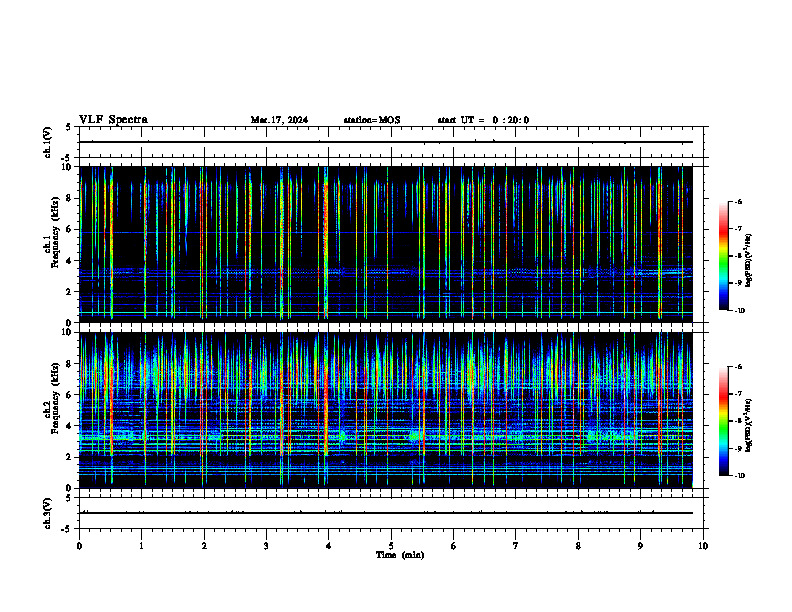Click the ch.1 color bar "-6" label
The width and height of the screenshot is (792, 612).
coord(739,201)
